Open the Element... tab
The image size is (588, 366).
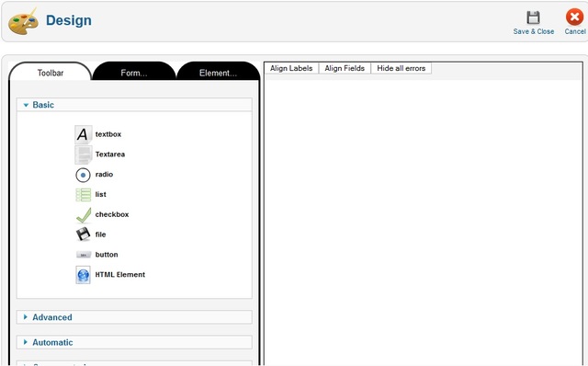click(218, 73)
